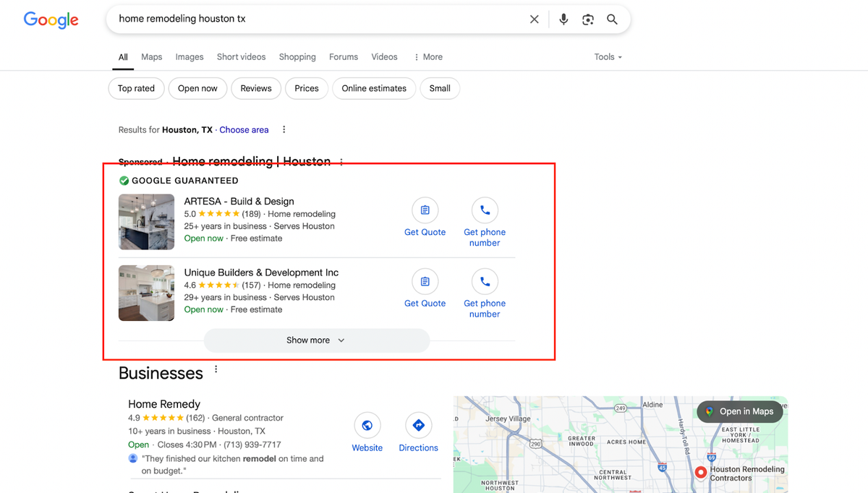Activate the Online estimates filter
868x493 pixels.
(x=373, y=88)
